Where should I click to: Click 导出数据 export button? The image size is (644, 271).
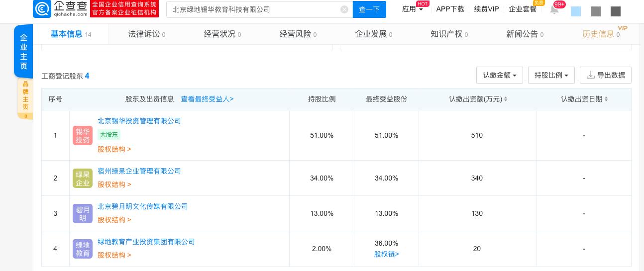click(x=606, y=75)
